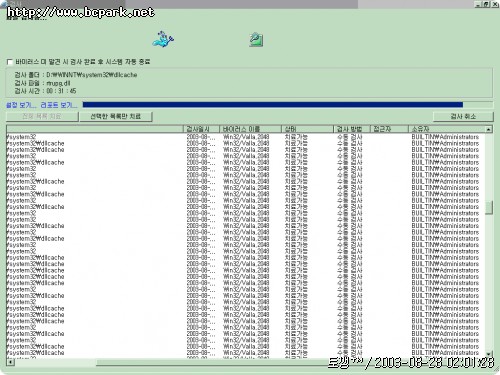Sort by the 검사 방법 column header
Screen dimensions: 500x375
(352, 129)
